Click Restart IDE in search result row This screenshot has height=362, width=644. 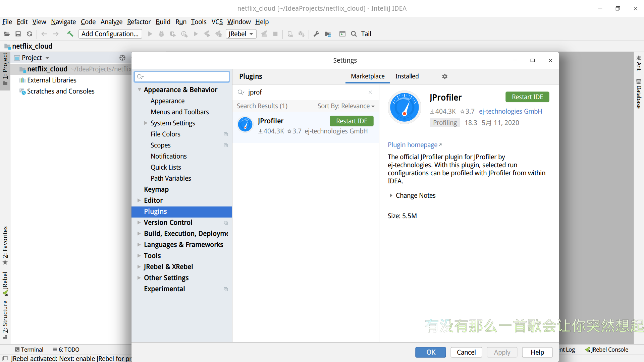click(352, 121)
